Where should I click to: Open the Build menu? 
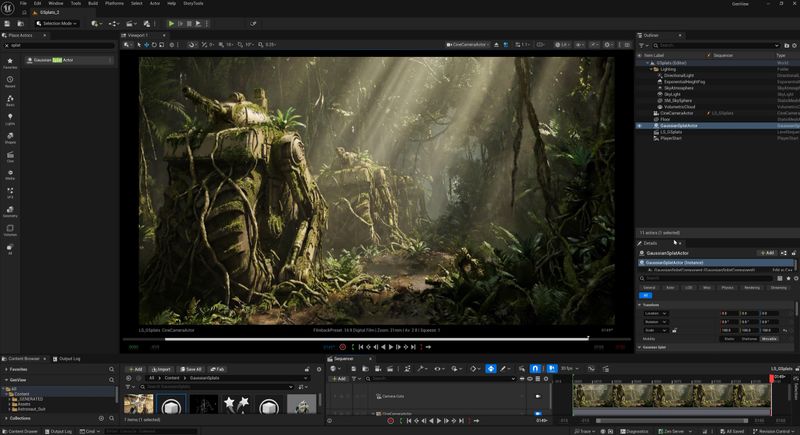click(93, 3)
